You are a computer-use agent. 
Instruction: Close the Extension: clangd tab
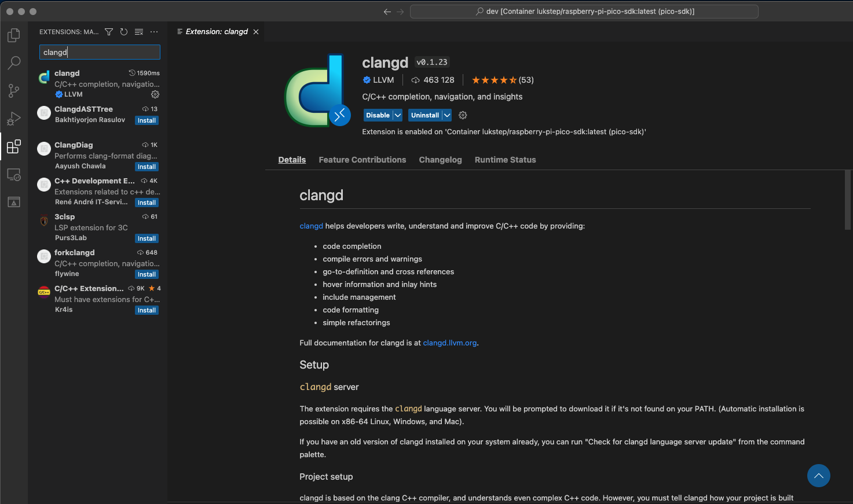pos(256,32)
